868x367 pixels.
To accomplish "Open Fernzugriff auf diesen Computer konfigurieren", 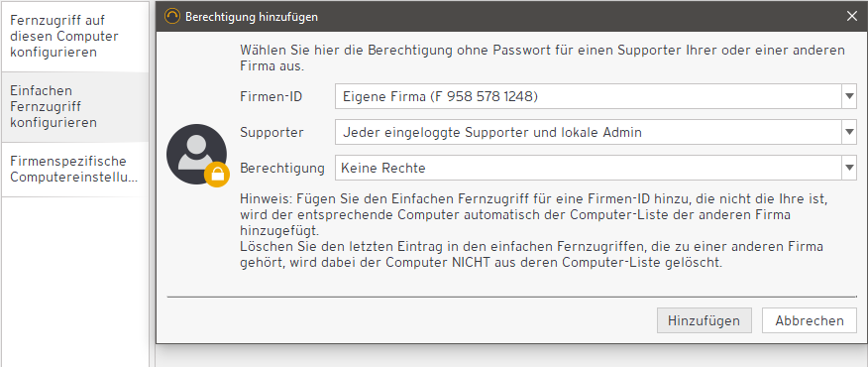I will click(x=74, y=37).
